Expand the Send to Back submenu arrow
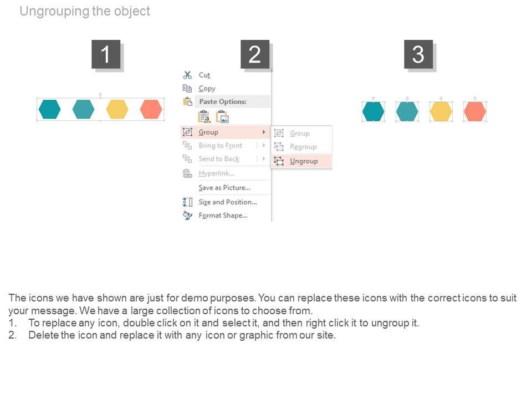532x399 pixels. click(264, 159)
